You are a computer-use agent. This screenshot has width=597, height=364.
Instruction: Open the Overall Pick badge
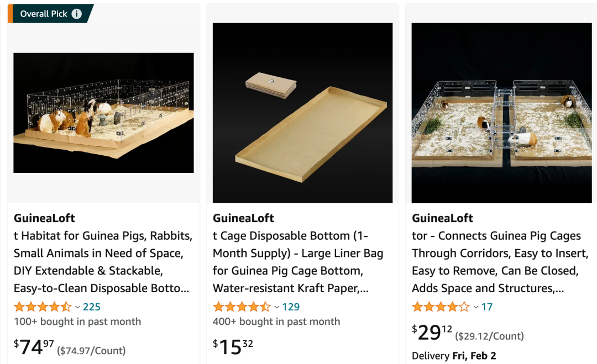pos(51,14)
